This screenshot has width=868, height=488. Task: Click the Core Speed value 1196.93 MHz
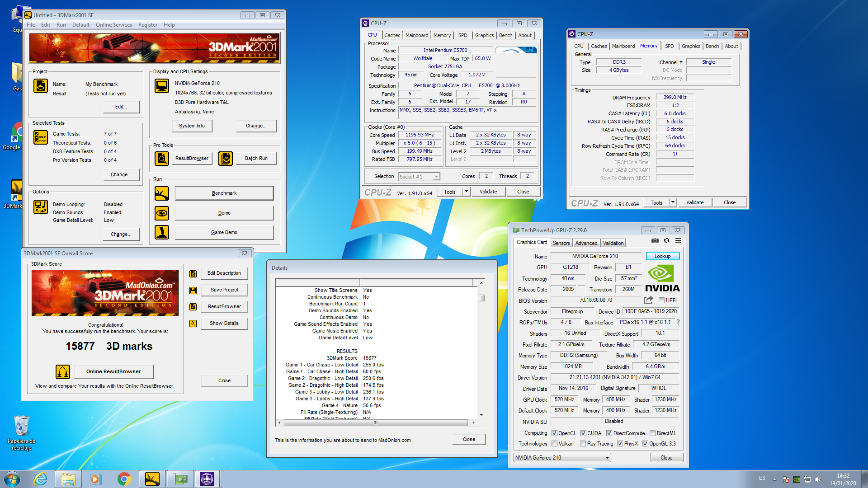click(x=419, y=135)
